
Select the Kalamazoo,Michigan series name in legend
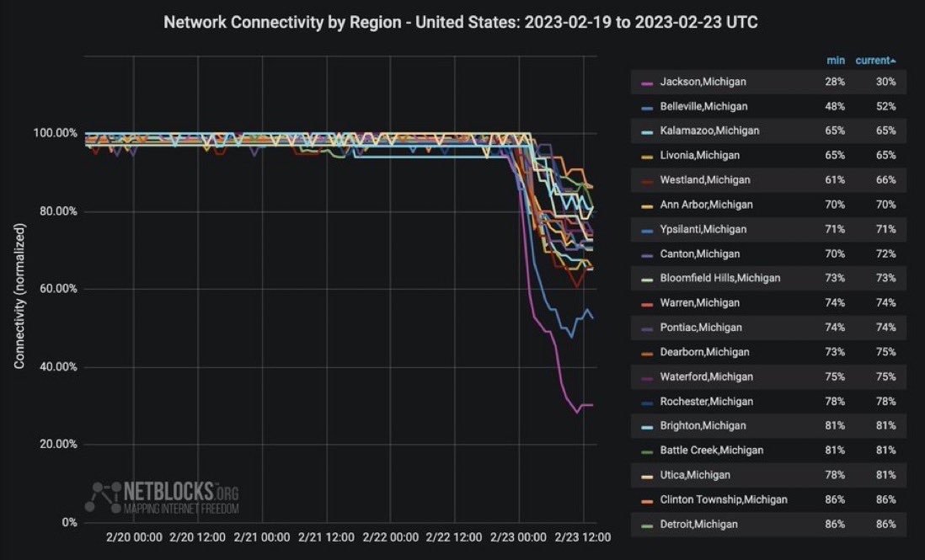(x=709, y=131)
